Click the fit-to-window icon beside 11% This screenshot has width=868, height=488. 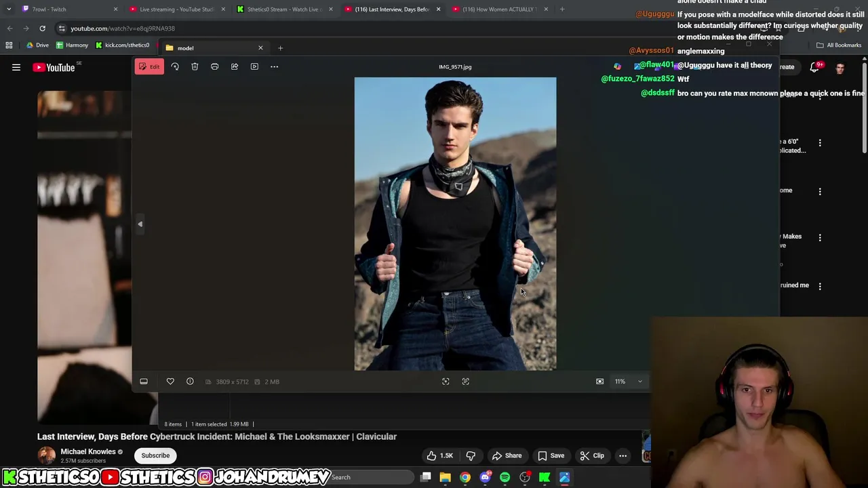(599, 382)
